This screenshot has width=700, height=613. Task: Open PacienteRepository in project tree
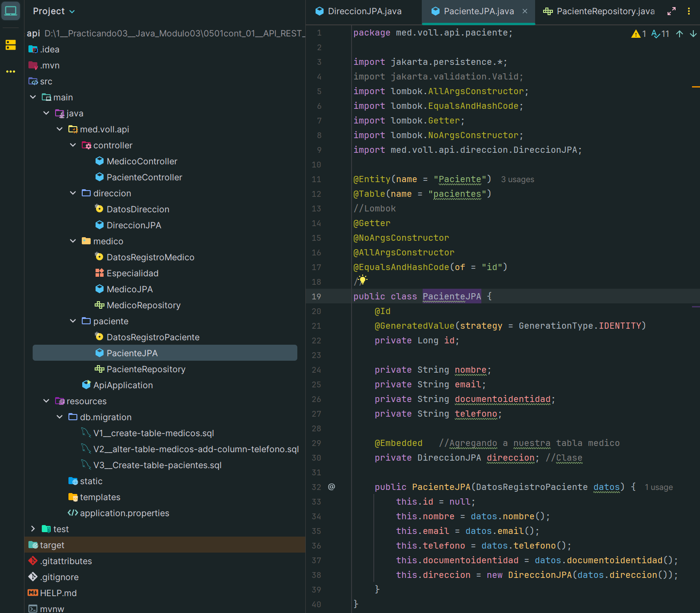(140, 369)
